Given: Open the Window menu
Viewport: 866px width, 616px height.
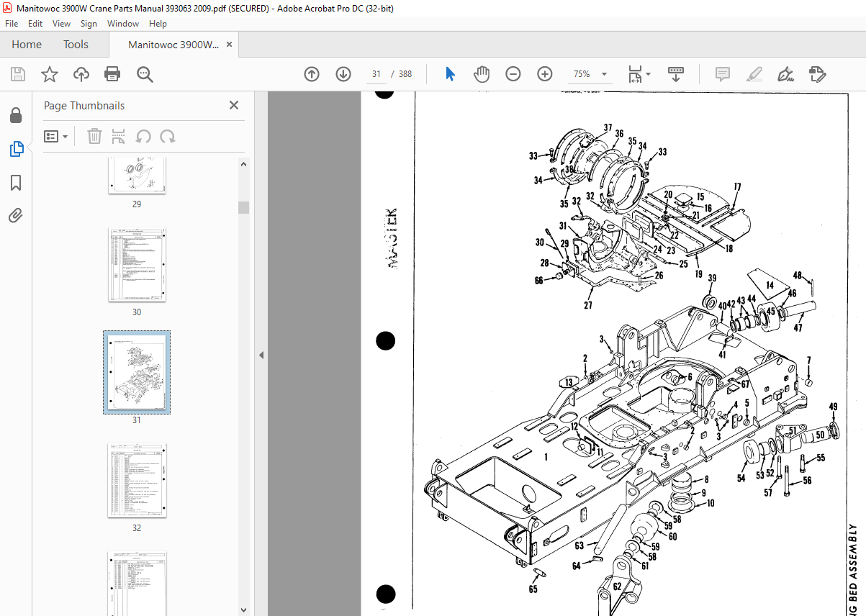Looking at the screenshot, I should coord(123,23).
